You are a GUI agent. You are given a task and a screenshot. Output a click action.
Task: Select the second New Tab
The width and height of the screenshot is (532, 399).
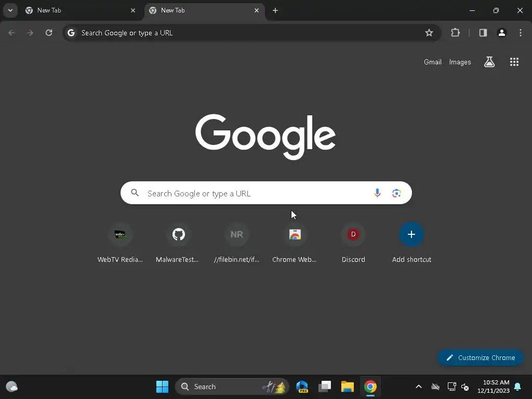[x=205, y=10]
